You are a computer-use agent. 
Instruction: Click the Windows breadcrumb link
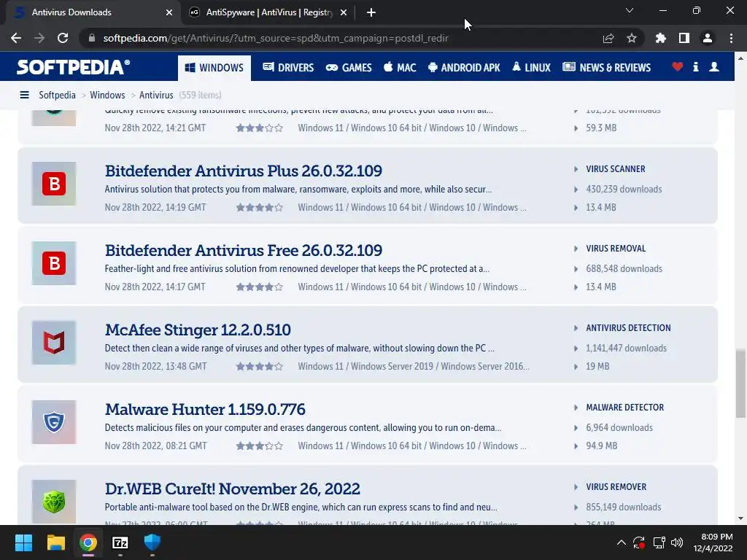pos(107,96)
